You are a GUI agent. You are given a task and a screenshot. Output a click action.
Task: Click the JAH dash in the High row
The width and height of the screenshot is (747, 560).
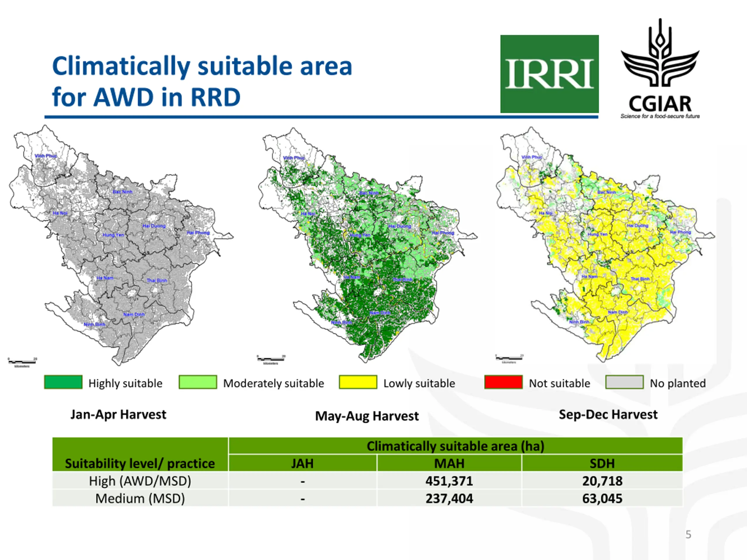pyautogui.click(x=303, y=482)
